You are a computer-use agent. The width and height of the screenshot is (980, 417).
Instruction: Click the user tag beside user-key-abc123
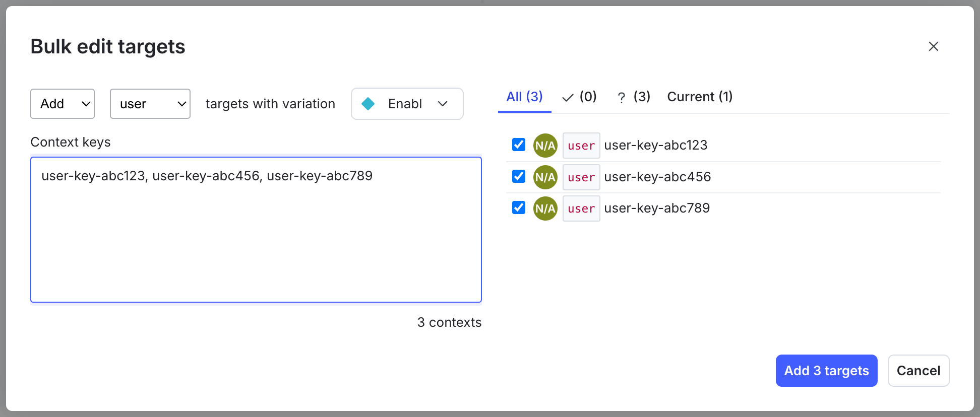pos(581,146)
